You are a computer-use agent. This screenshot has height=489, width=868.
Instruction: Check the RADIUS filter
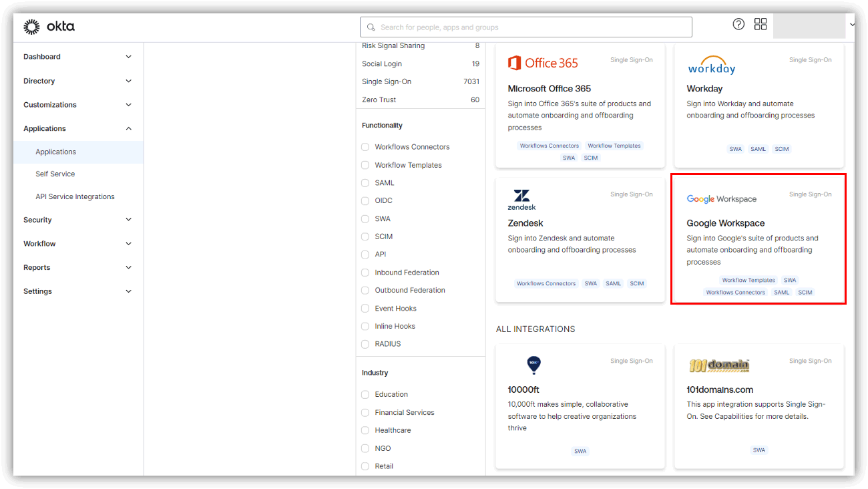click(365, 344)
